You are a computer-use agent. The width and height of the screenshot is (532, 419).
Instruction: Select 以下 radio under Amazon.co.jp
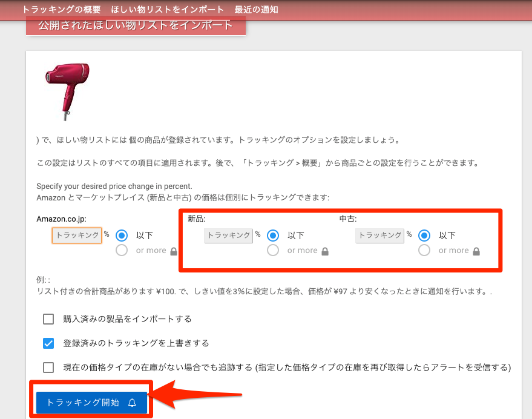click(x=122, y=236)
